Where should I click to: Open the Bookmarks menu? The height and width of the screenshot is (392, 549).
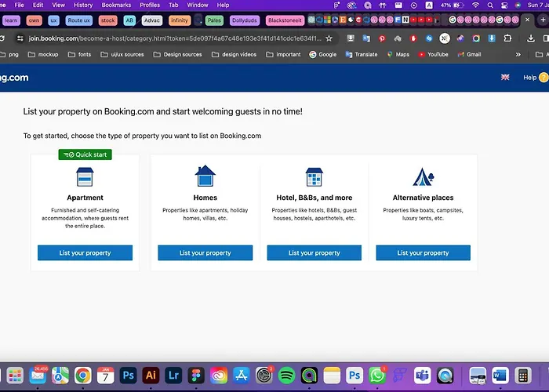click(x=116, y=5)
